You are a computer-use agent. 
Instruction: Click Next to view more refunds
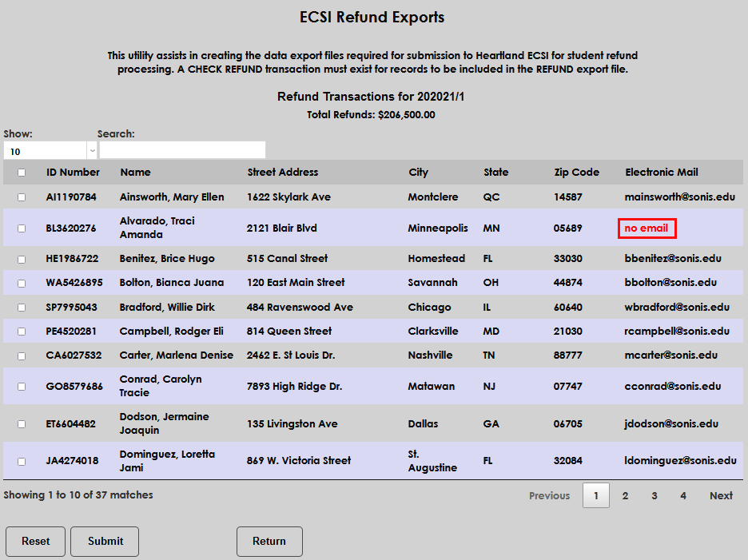[720, 495]
